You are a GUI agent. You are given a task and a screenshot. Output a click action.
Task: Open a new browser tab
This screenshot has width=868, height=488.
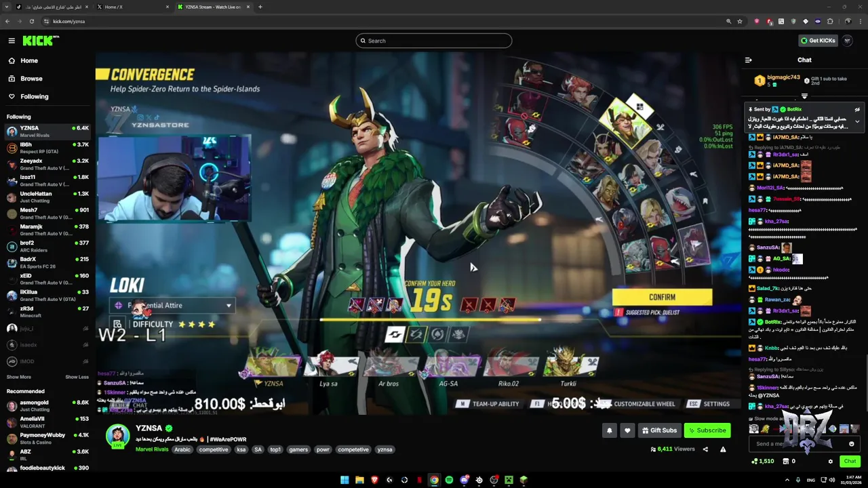(260, 7)
